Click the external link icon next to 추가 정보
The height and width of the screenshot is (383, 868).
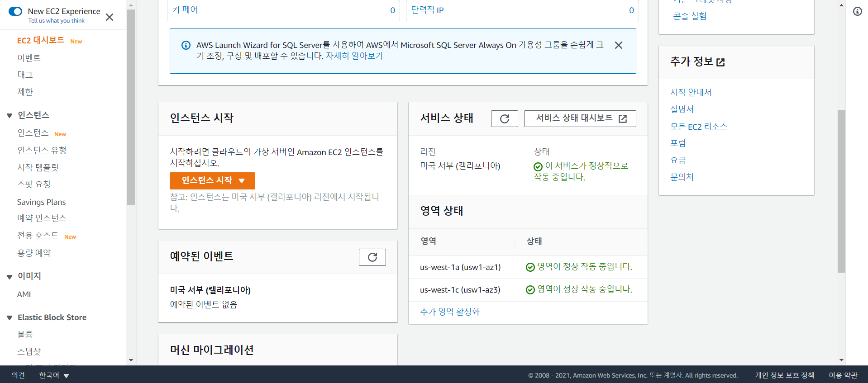click(721, 62)
